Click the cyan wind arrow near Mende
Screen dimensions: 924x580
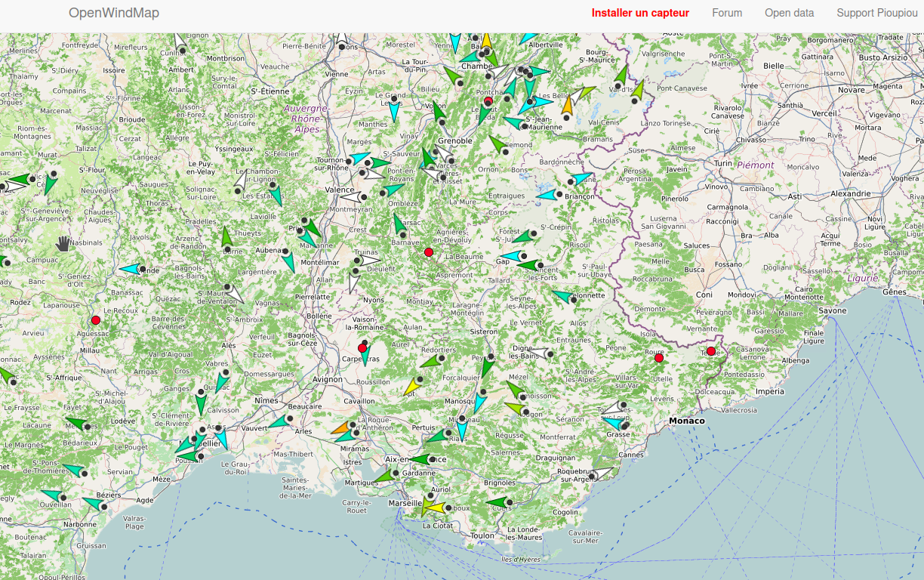coord(131,269)
